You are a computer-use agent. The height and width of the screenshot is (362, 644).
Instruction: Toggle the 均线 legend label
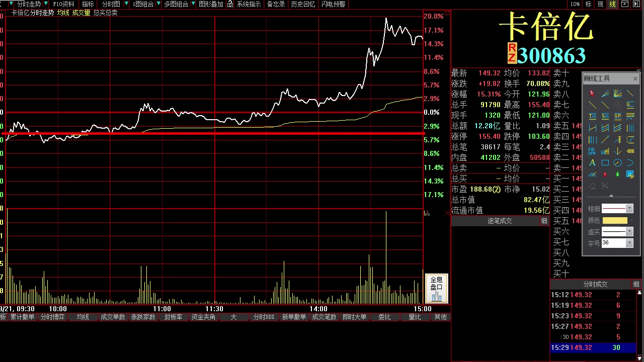coord(63,13)
